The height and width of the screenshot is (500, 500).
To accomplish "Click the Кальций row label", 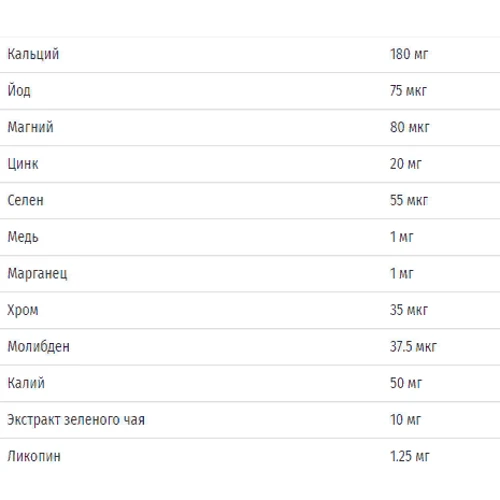I will coord(33,54).
